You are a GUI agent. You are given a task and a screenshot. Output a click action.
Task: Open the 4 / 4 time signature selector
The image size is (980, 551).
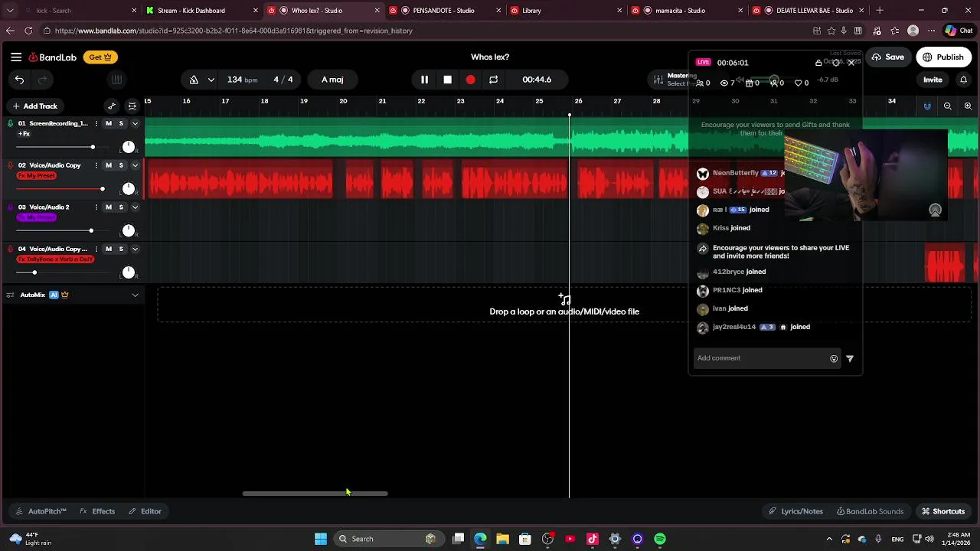point(283,80)
